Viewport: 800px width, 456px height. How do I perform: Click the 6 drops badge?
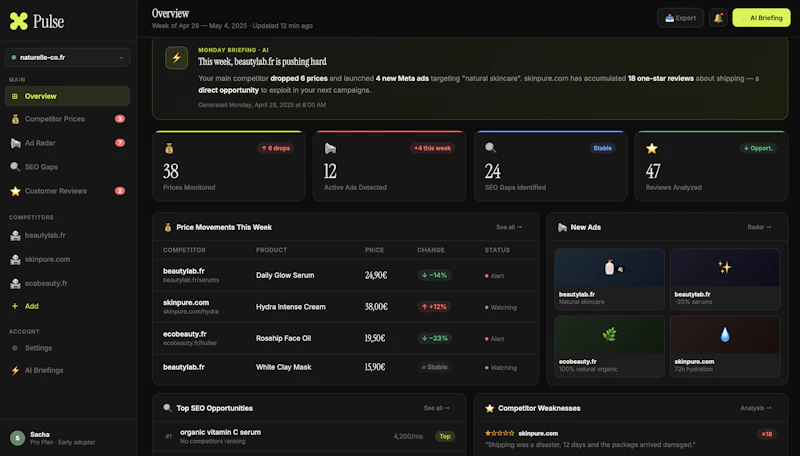(276, 148)
